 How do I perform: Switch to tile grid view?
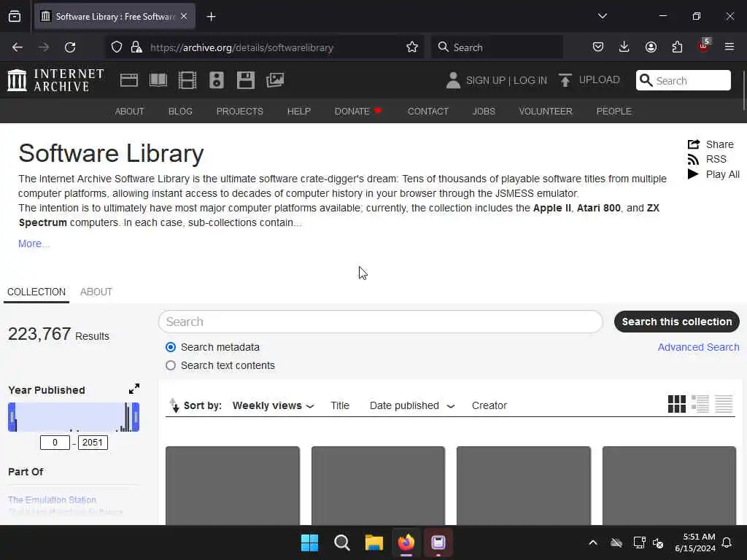coord(676,404)
